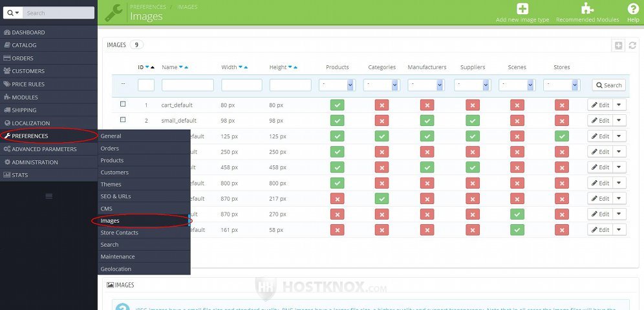Select Store Contacts in Preferences submenu
Image resolution: width=644 pixels, height=310 pixels.
tap(144, 232)
